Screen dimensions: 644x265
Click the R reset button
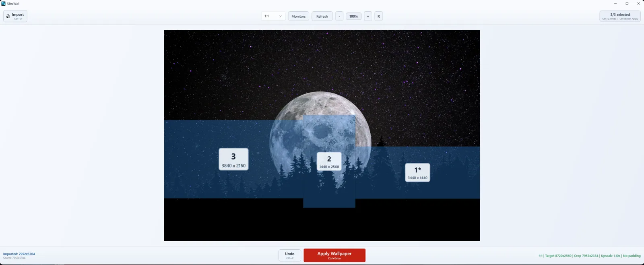[x=378, y=16]
